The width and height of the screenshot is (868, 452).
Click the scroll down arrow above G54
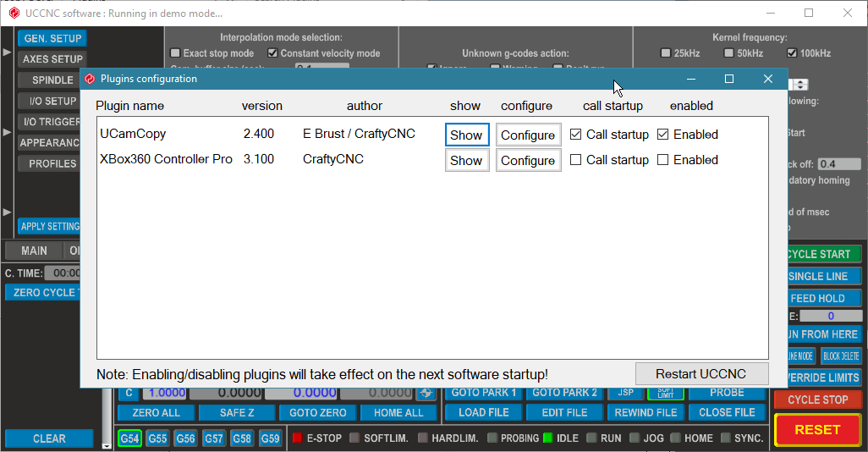coord(107,446)
